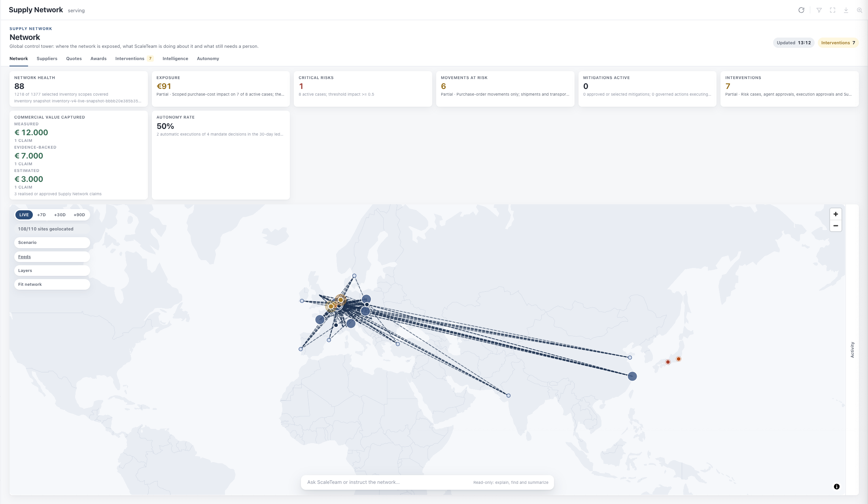Switch forecast horizon to +30D
Screen dimensions: 868x504
click(60, 215)
